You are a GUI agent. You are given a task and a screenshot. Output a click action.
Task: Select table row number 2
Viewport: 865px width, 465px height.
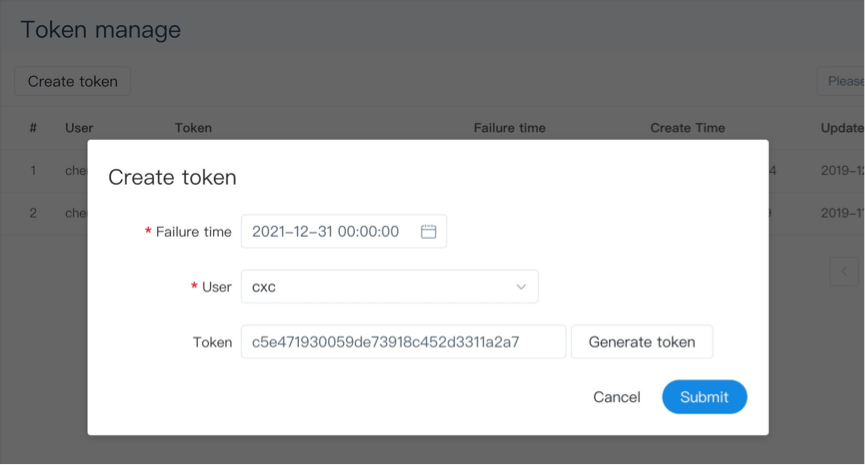click(33, 213)
